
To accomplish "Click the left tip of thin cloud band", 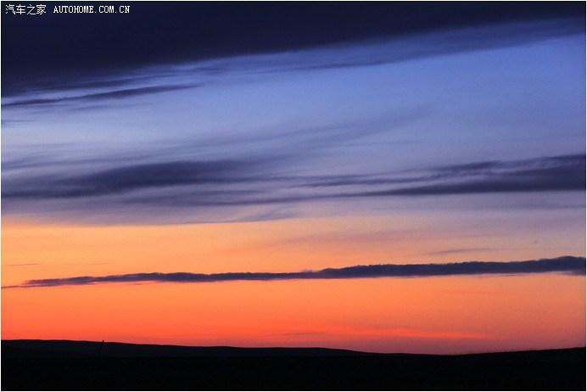I will point(17,285).
